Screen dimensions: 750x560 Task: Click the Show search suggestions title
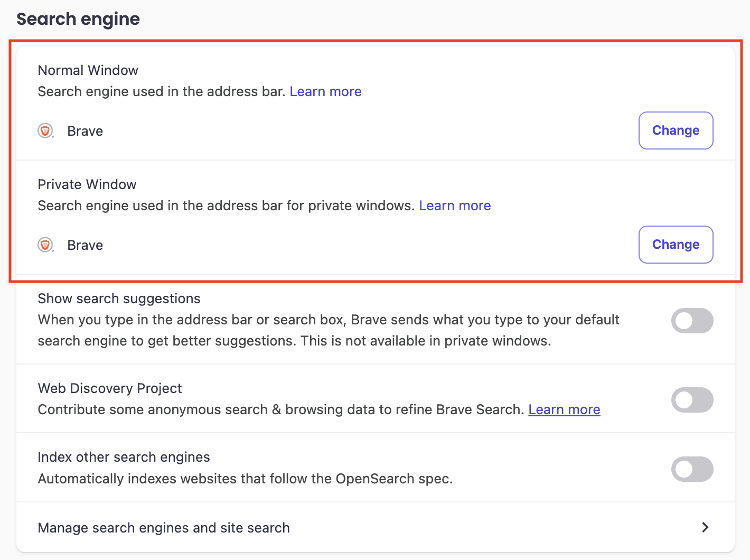[x=119, y=298]
